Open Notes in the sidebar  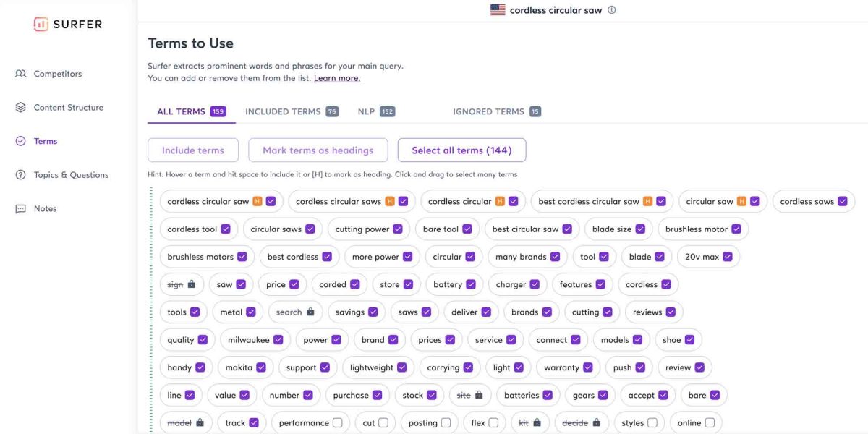pyautogui.click(x=45, y=208)
